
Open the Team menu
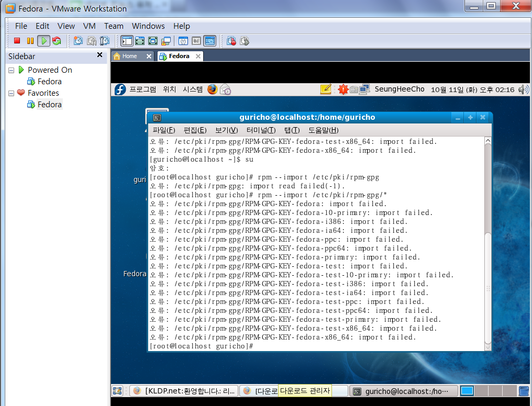(114, 26)
